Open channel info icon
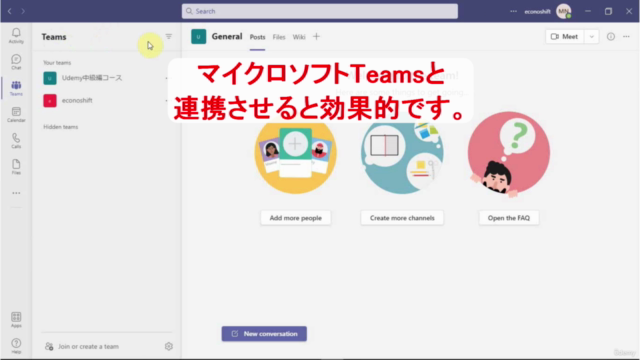 point(611,37)
